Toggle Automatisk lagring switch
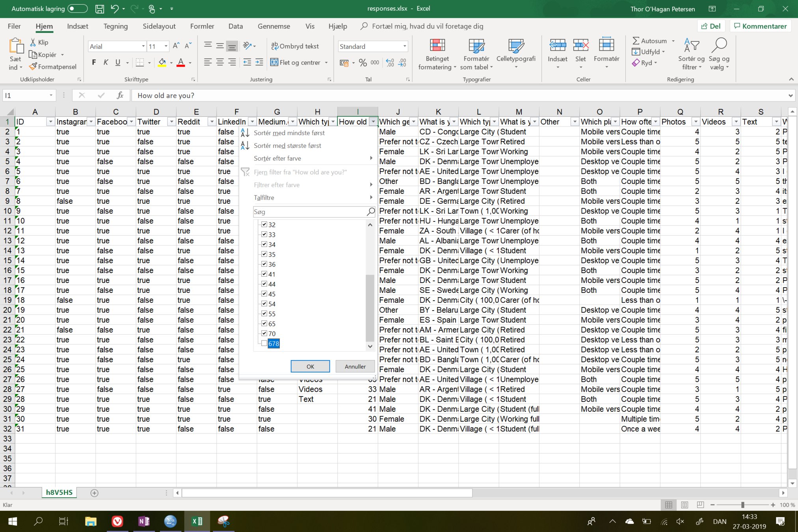 [77, 8]
